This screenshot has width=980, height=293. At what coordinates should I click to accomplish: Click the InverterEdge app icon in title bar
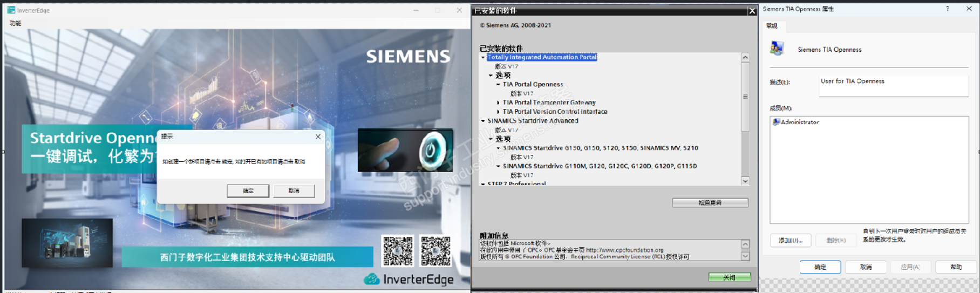tap(11, 10)
